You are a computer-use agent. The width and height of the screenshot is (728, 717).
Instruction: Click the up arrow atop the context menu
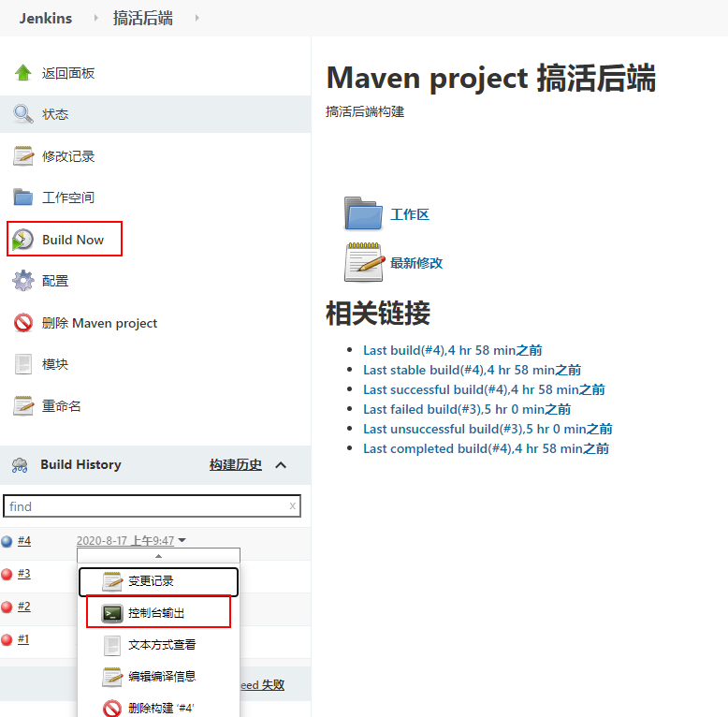(x=158, y=555)
